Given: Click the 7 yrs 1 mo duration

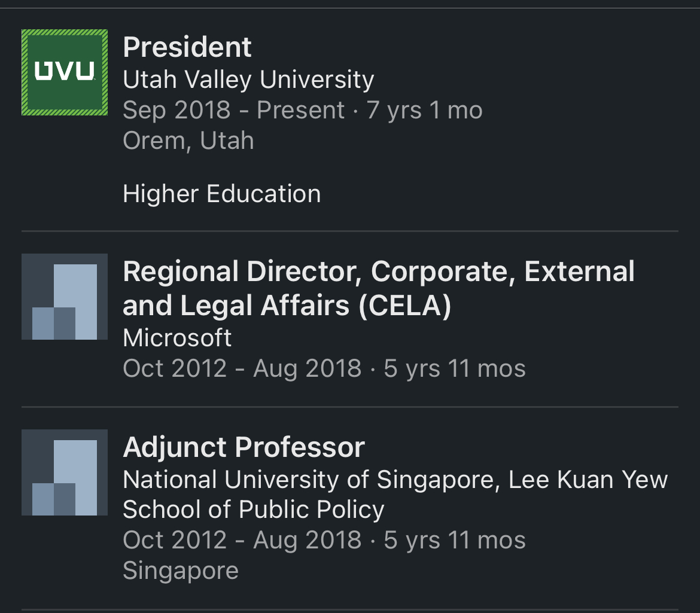Looking at the screenshot, I should tap(424, 110).
